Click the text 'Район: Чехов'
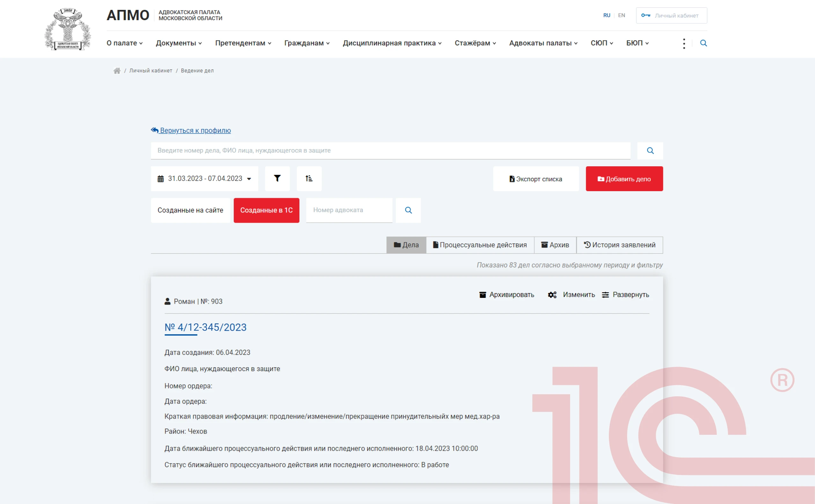Image resolution: width=815 pixels, height=504 pixels. click(186, 431)
